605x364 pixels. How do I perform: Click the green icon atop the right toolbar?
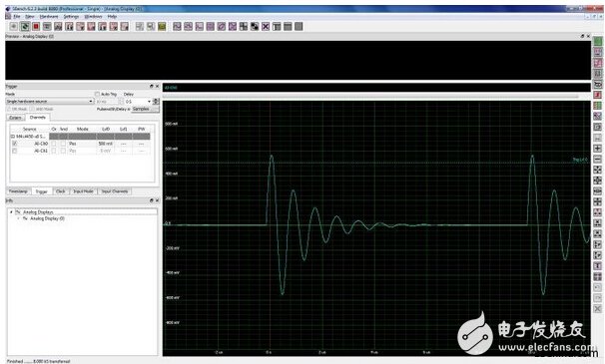[x=598, y=41]
